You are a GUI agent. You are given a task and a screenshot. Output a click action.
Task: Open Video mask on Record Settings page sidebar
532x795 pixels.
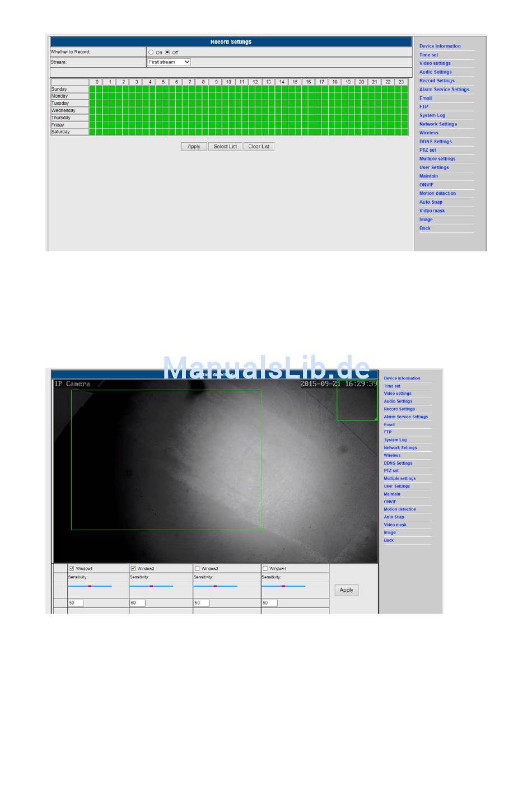[432, 211]
